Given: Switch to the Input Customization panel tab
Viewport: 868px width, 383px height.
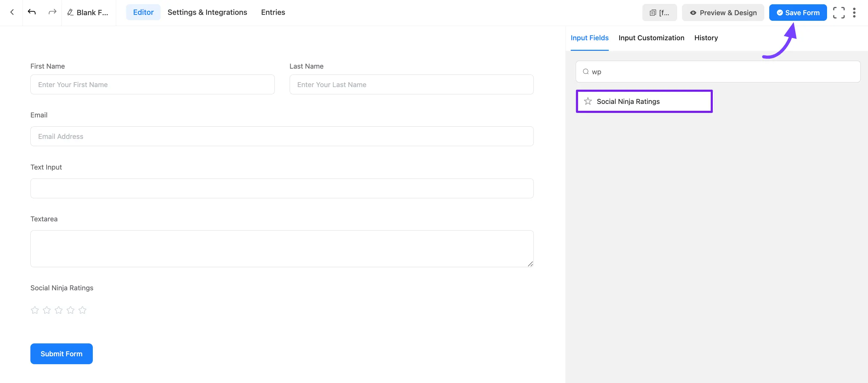Looking at the screenshot, I should pyautogui.click(x=651, y=38).
